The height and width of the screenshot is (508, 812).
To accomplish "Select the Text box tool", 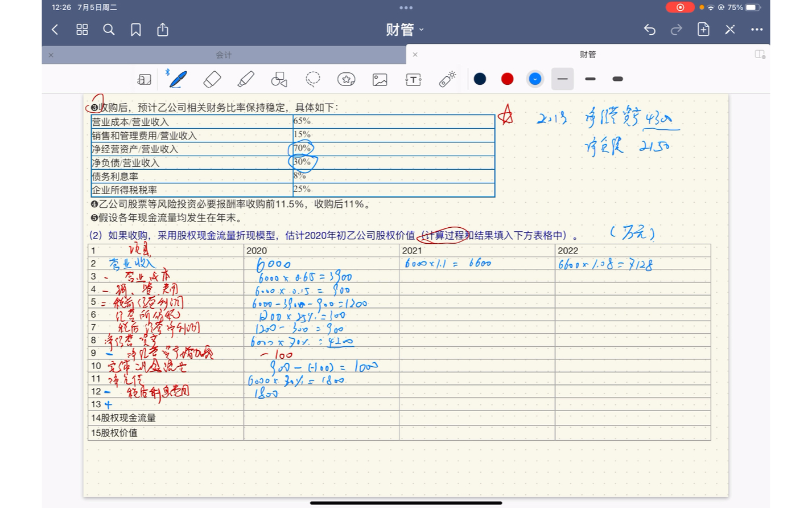I will click(x=413, y=80).
